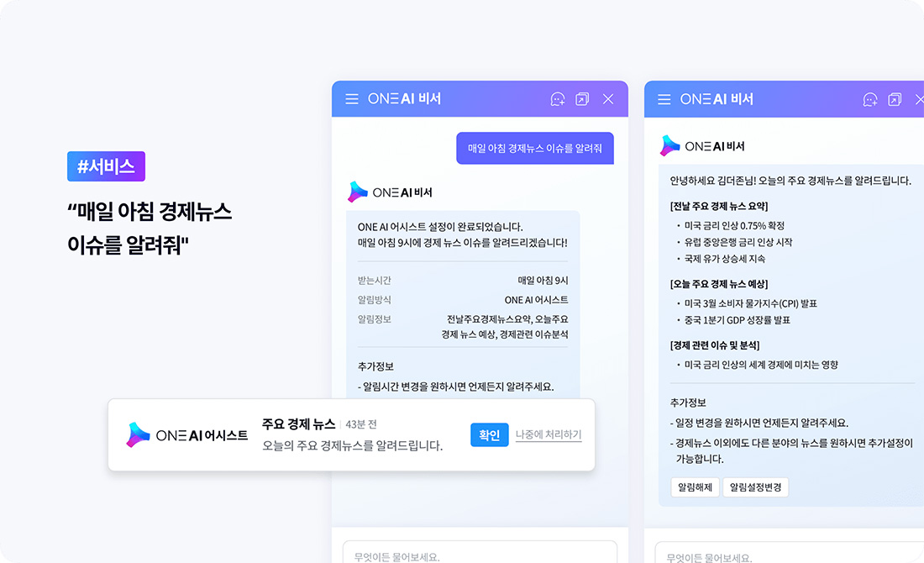
Task: Click 받는시간 label
Action: click(x=374, y=281)
